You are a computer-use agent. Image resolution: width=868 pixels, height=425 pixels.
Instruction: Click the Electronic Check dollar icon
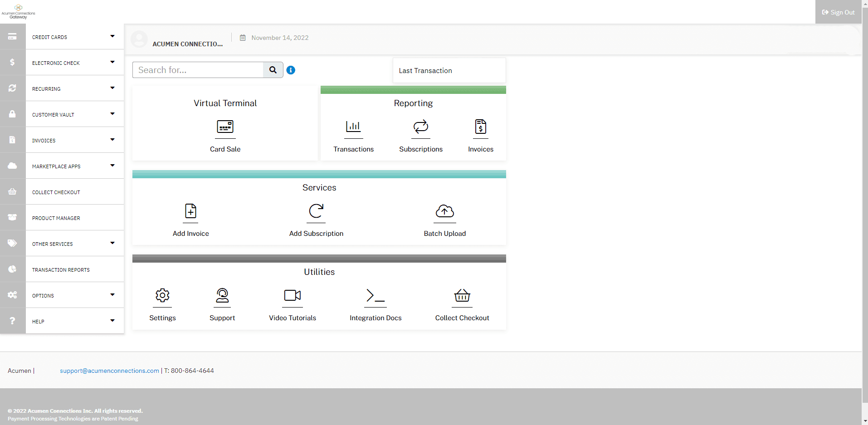click(12, 62)
